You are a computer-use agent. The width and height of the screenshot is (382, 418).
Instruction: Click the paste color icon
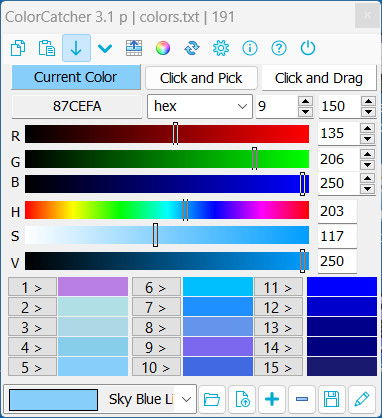tap(47, 48)
